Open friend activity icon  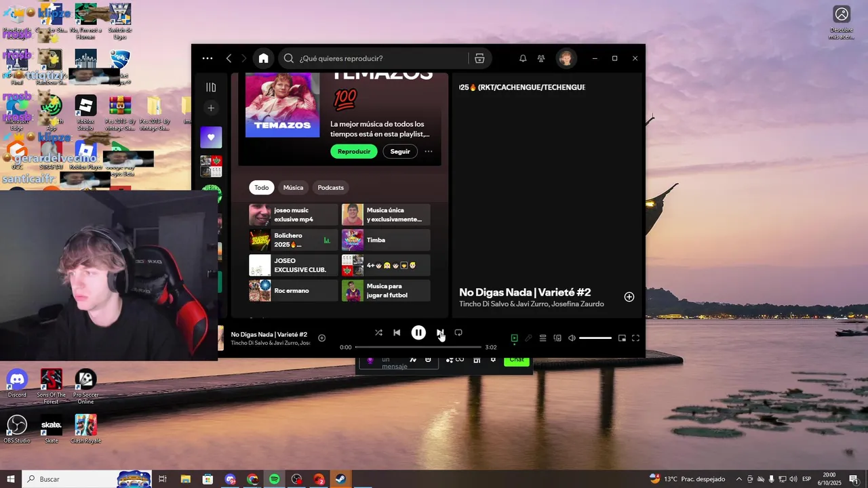coord(540,58)
